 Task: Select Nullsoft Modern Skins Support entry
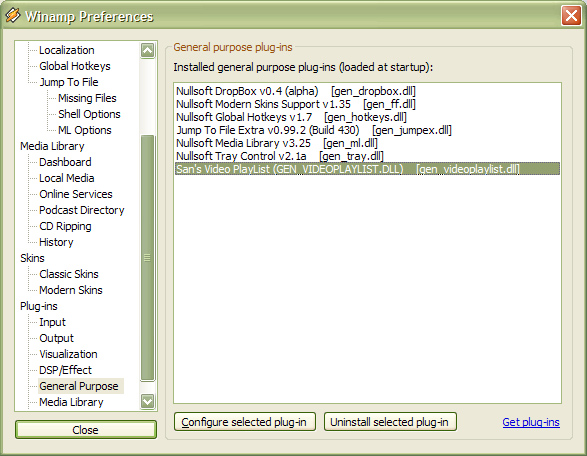click(x=296, y=104)
